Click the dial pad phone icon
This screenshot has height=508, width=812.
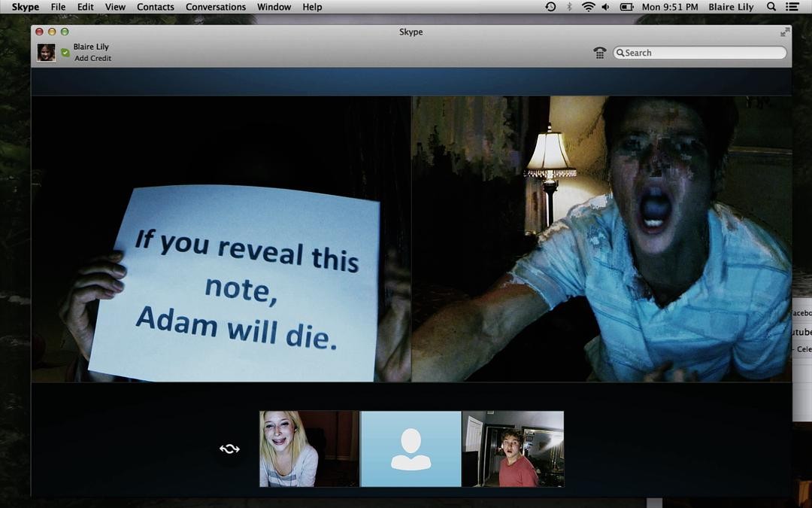(600, 53)
